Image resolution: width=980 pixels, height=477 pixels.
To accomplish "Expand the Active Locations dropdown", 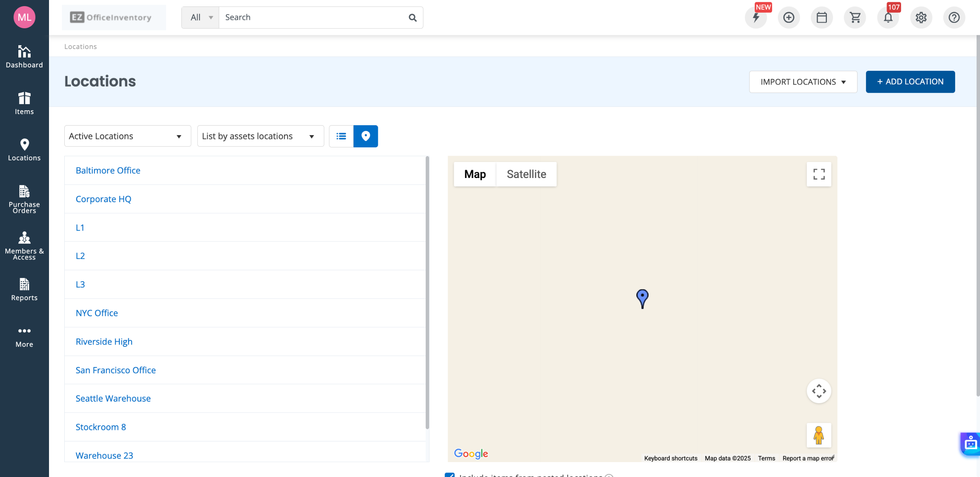I will 127,136.
